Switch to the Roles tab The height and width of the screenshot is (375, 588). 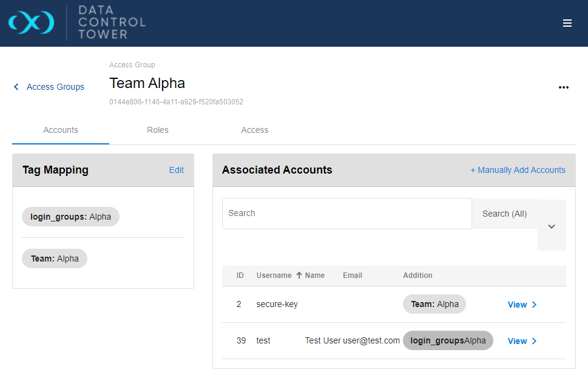158,130
